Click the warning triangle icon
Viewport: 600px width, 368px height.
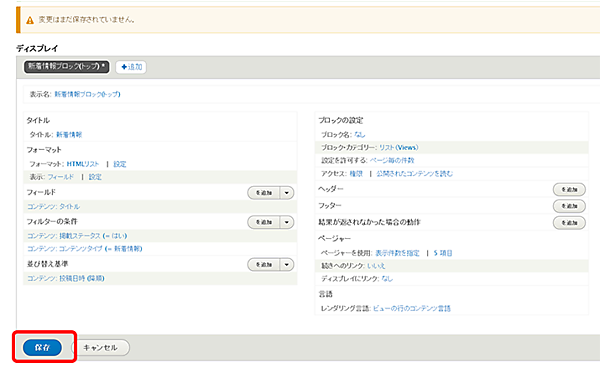30,20
